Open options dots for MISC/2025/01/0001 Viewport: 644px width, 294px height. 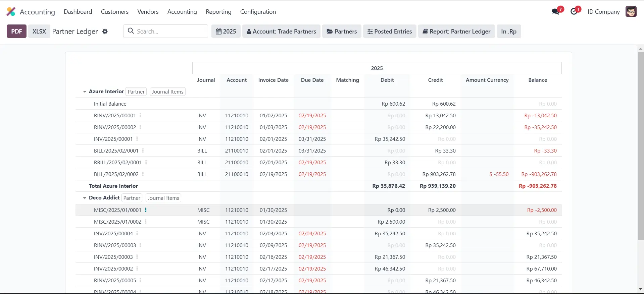tap(146, 210)
